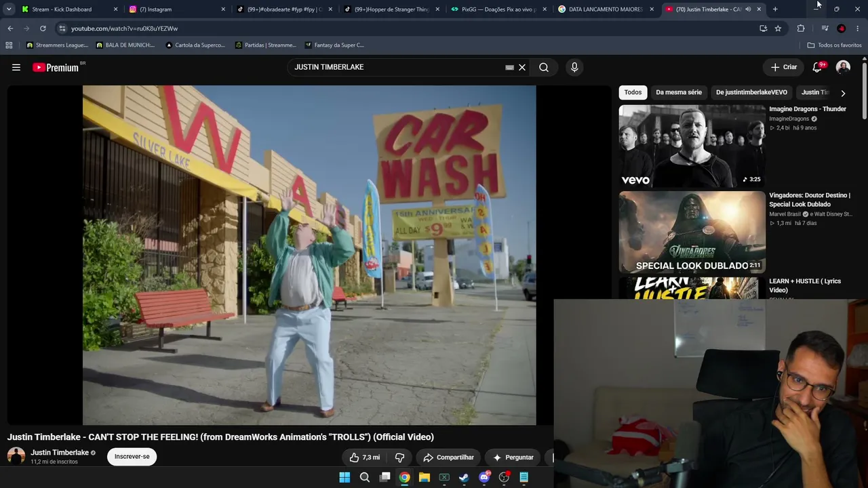
Task: Click the address bar URL
Action: point(124,28)
